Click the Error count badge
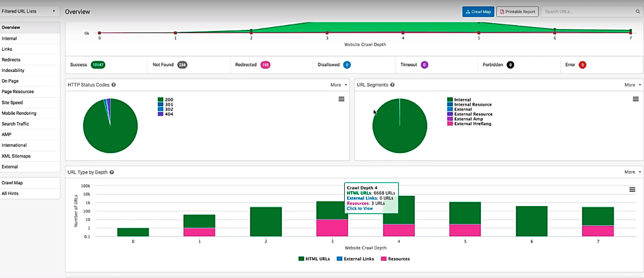The width and height of the screenshot is (644, 278). [x=582, y=65]
